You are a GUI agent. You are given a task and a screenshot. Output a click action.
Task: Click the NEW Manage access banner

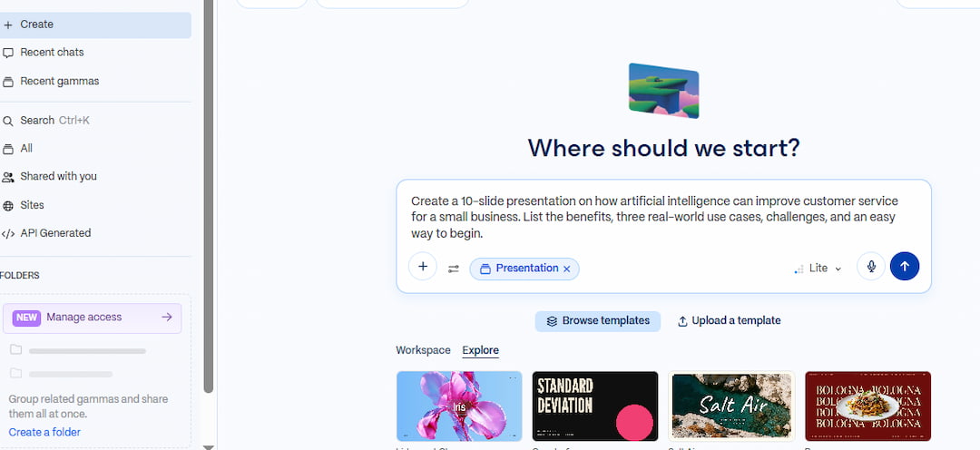tap(92, 318)
